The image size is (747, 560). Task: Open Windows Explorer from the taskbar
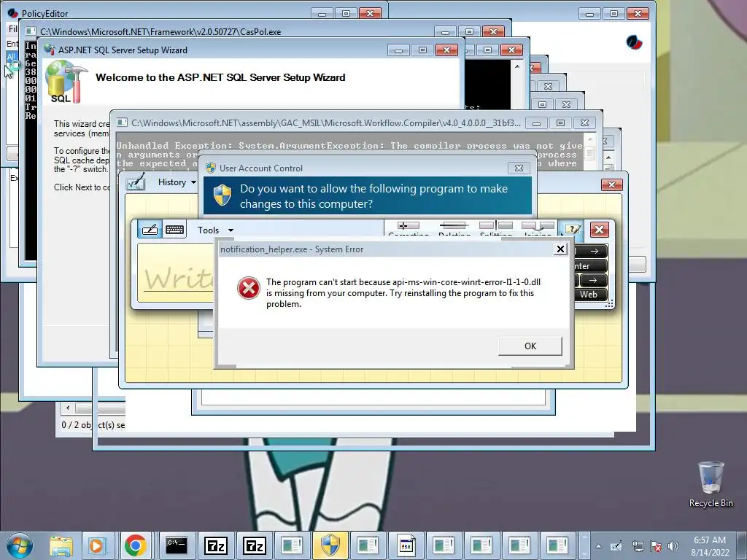coord(61,545)
